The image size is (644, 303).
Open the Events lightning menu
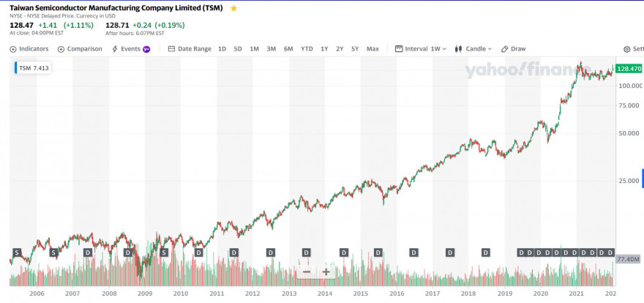click(x=130, y=49)
